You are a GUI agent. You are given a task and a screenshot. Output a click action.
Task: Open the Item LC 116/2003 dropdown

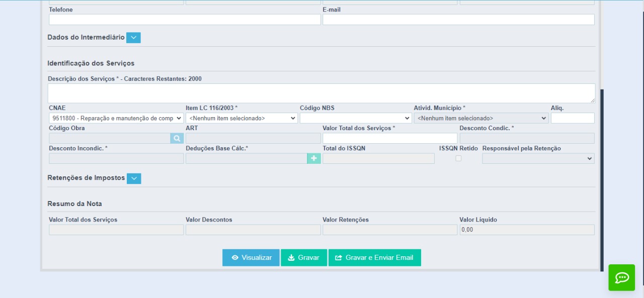(242, 118)
